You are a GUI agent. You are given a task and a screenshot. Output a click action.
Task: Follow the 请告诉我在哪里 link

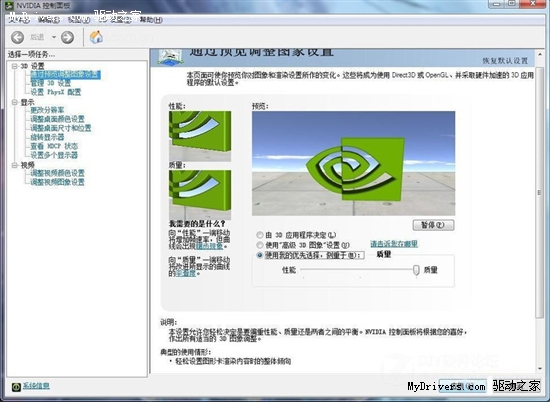394,244
